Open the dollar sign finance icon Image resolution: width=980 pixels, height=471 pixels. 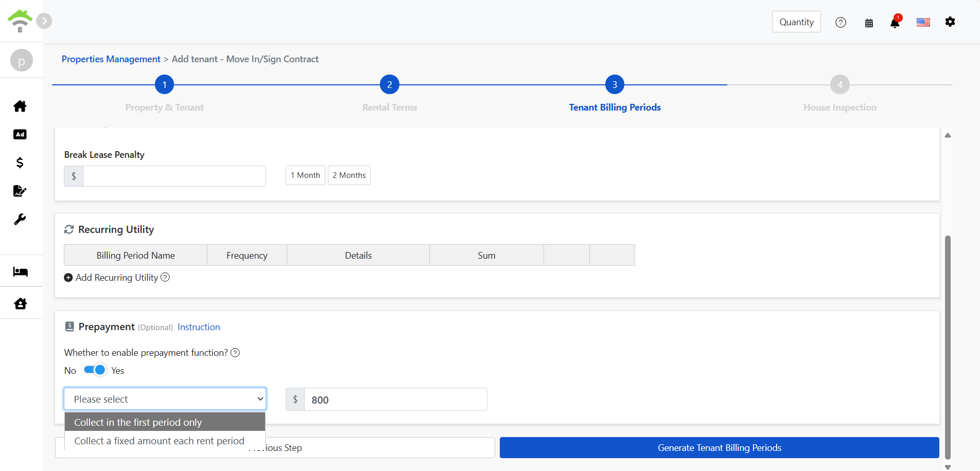click(20, 163)
